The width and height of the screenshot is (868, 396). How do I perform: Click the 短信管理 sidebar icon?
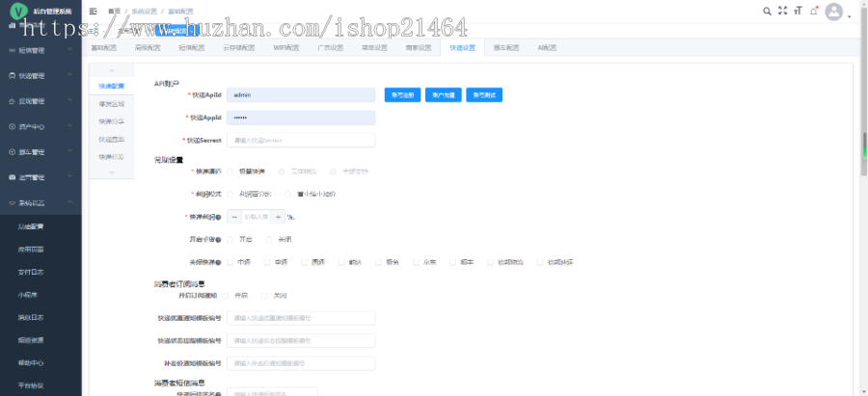tap(12, 50)
